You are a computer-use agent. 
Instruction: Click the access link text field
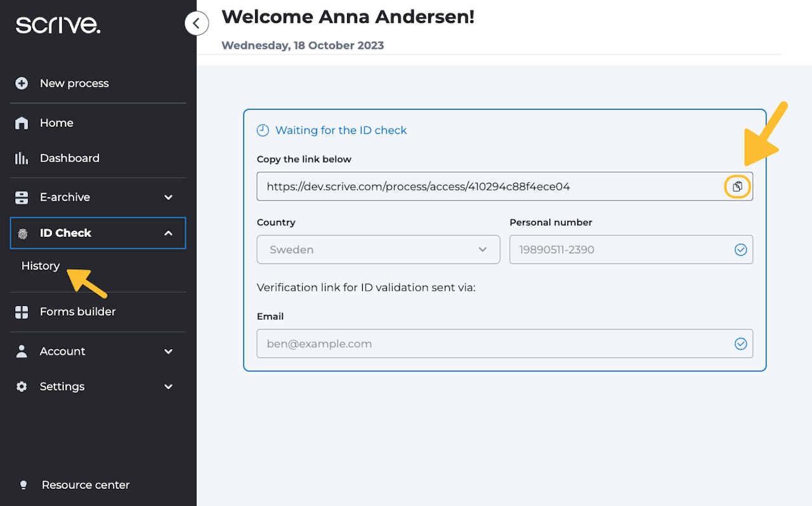coord(488,187)
